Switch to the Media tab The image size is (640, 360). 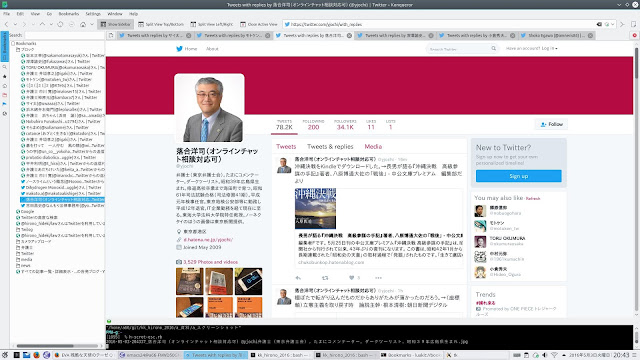(x=373, y=147)
